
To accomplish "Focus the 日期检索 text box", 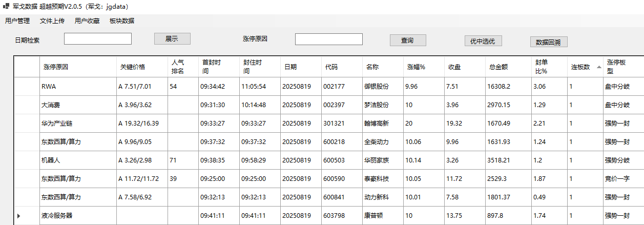I will point(98,39).
